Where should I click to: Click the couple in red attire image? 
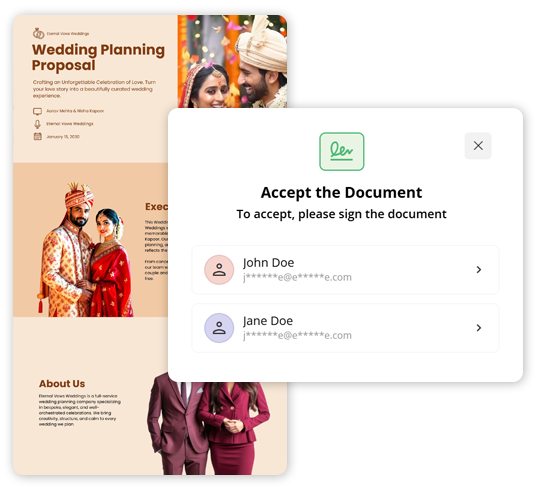pos(85,250)
